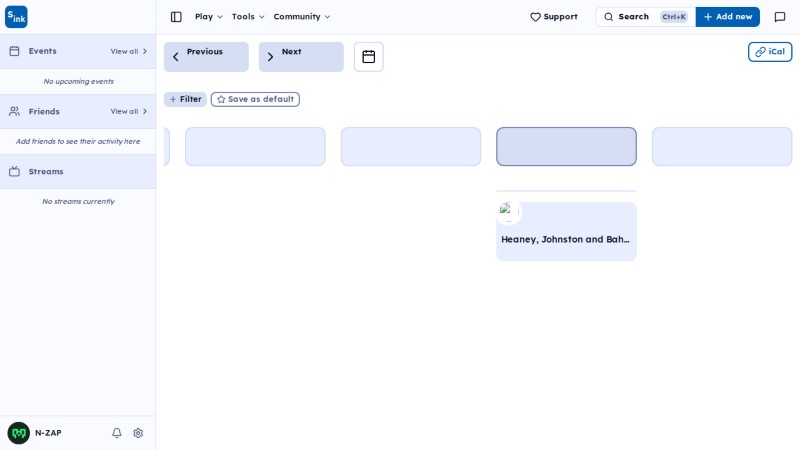Click the event card's logo image
The image size is (800, 450).
click(x=509, y=211)
